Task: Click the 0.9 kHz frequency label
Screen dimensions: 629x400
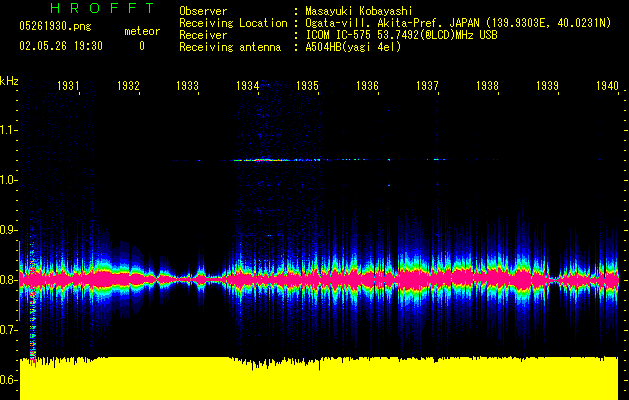Action: 9,230
